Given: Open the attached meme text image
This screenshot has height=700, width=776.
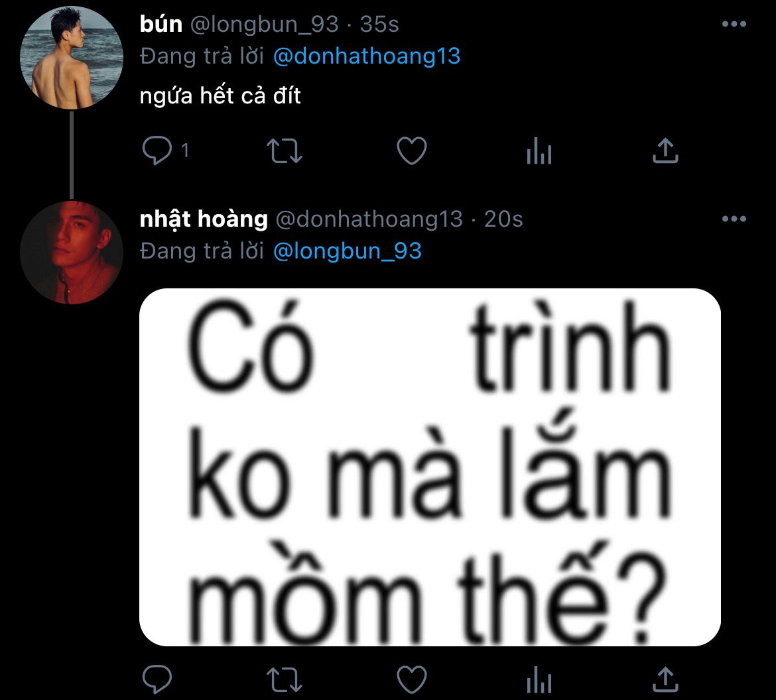Looking at the screenshot, I should (430, 467).
